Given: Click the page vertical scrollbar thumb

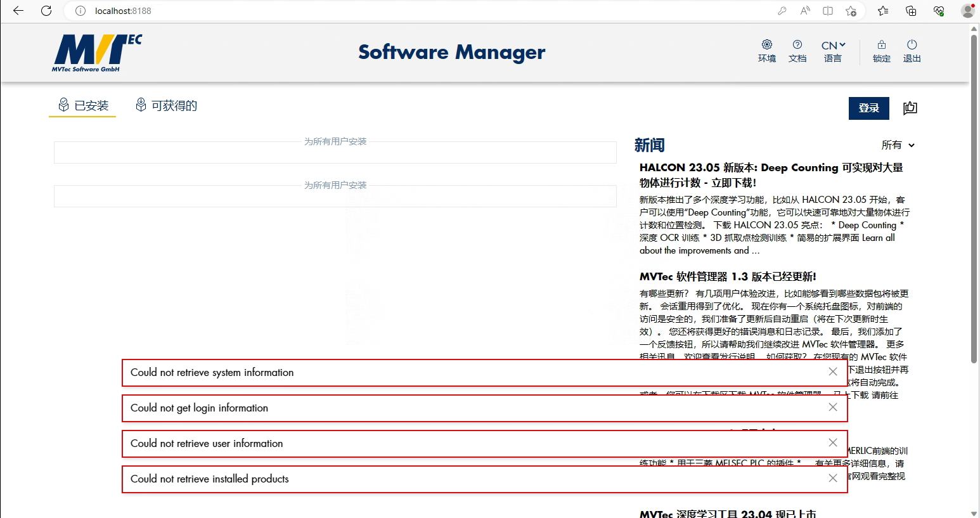Looking at the screenshot, I should (974, 198).
